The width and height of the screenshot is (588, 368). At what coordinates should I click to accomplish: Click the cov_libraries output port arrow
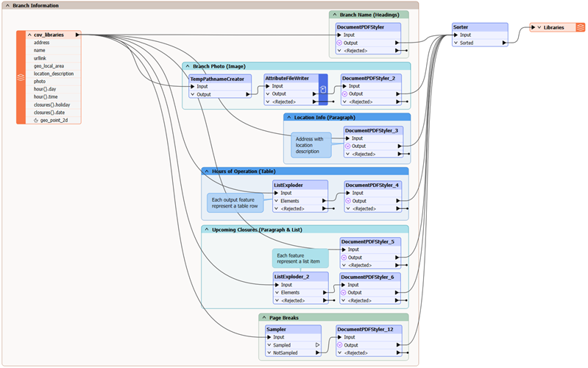pyautogui.click(x=77, y=35)
